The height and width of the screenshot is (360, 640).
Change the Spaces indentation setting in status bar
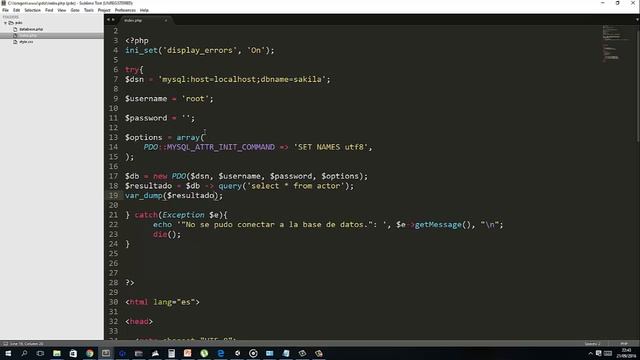pyautogui.click(x=592, y=344)
